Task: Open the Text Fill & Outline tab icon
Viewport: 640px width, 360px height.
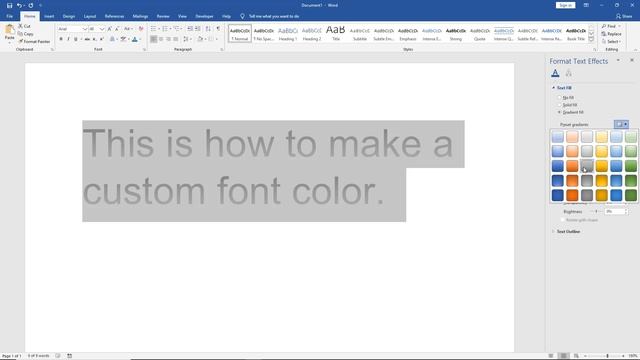Action: tap(555, 73)
